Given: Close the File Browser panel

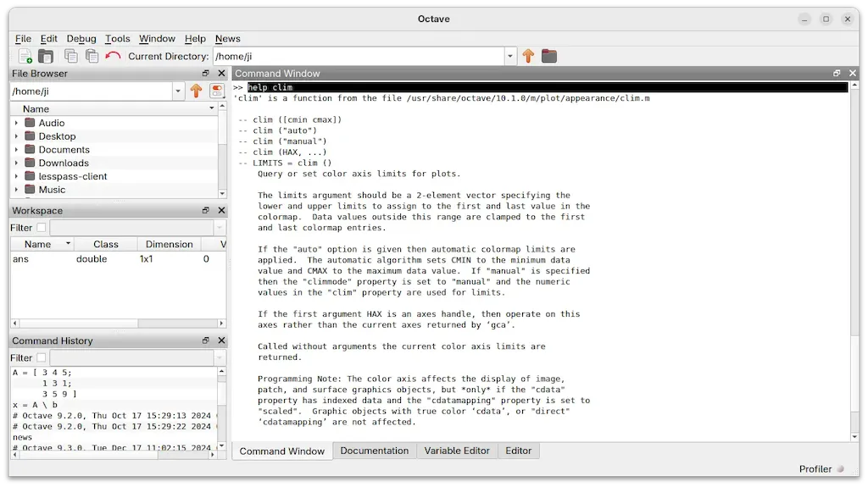Looking at the screenshot, I should pyautogui.click(x=221, y=73).
